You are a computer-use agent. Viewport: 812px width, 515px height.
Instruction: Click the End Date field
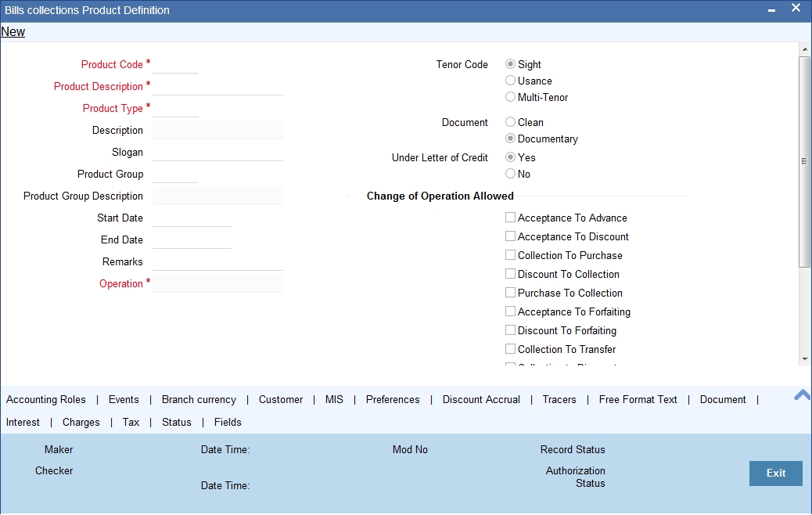click(192, 239)
